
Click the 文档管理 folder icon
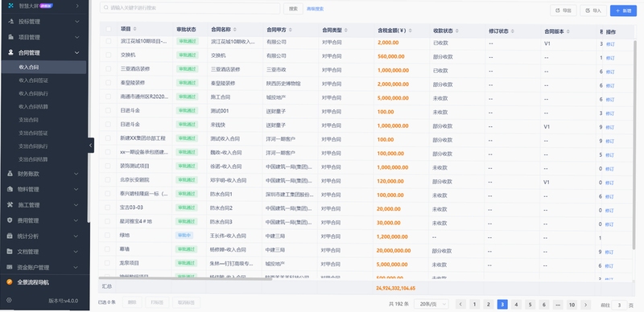[x=10, y=251]
